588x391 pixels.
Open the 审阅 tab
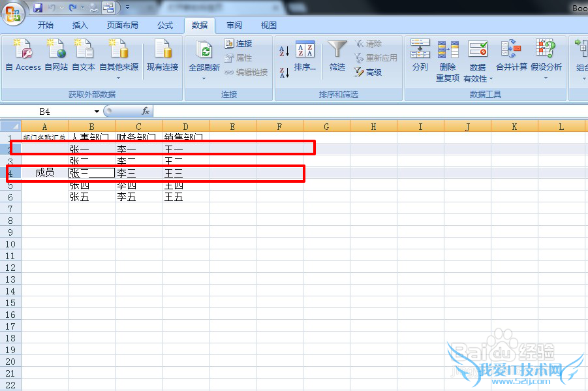click(234, 25)
